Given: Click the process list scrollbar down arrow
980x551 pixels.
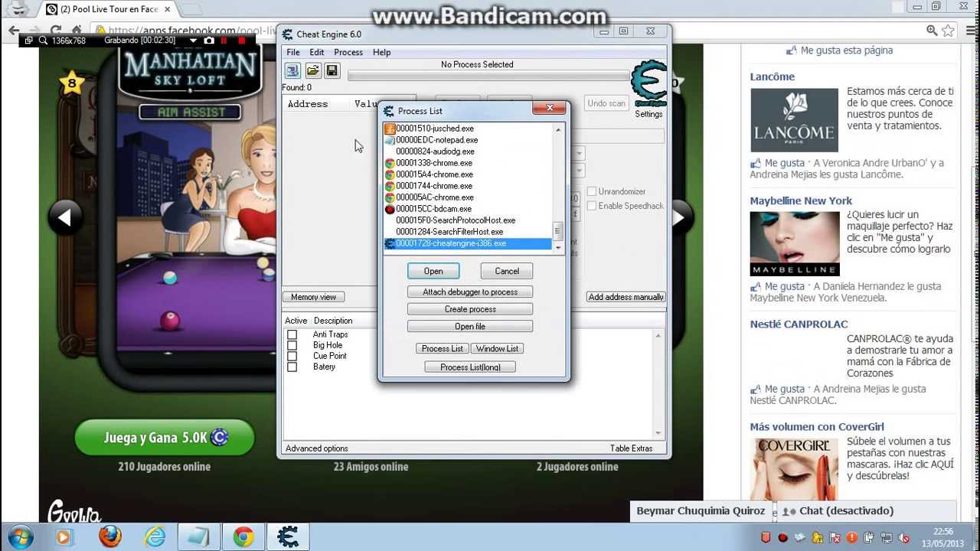Looking at the screenshot, I should [x=558, y=247].
